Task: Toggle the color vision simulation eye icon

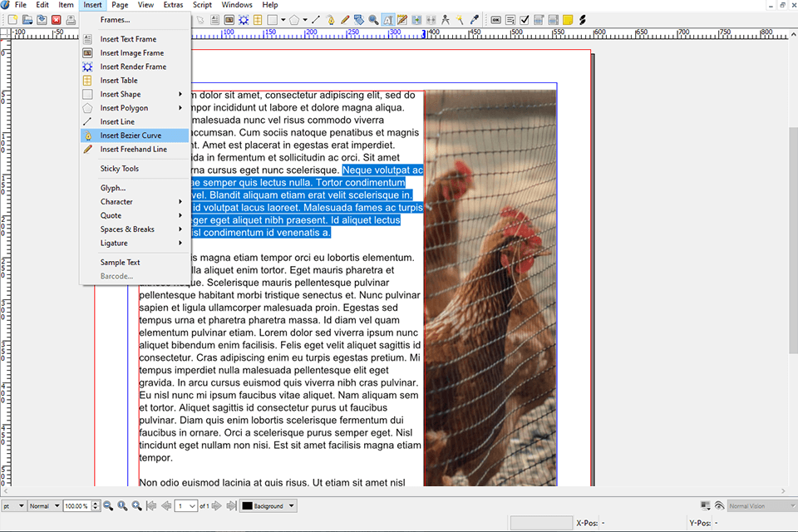Action: click(x=718, y=505)
